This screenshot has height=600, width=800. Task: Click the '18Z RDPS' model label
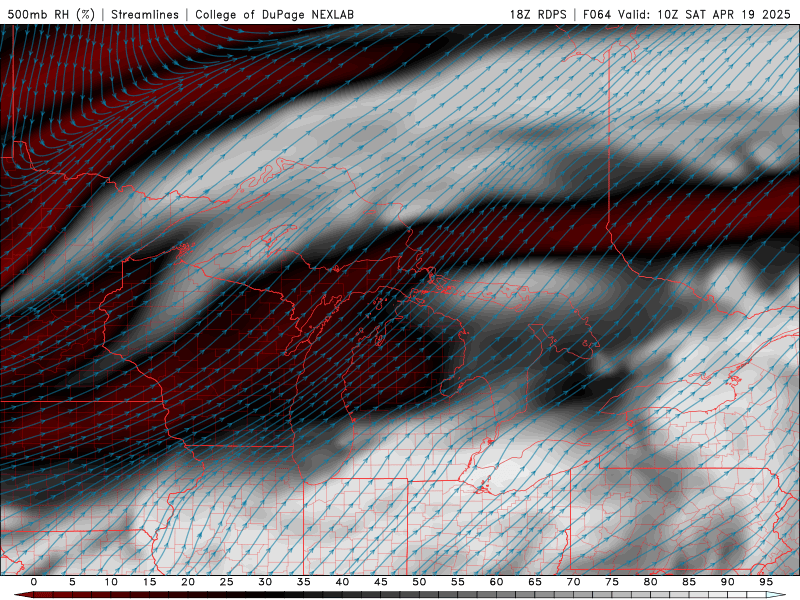coord(538,14)
